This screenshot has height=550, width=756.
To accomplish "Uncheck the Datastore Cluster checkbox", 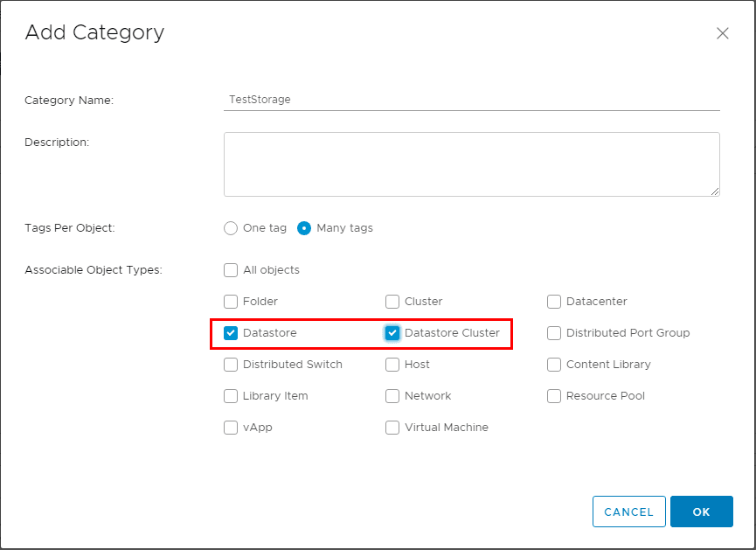I will pos(392,333).
